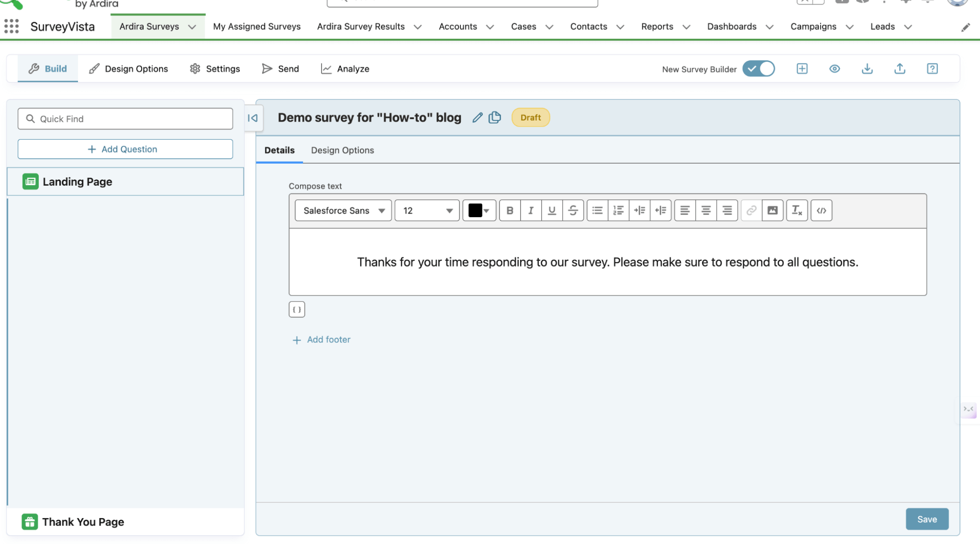
Task: Open the font family dropdown
Action: coord(343,210)
